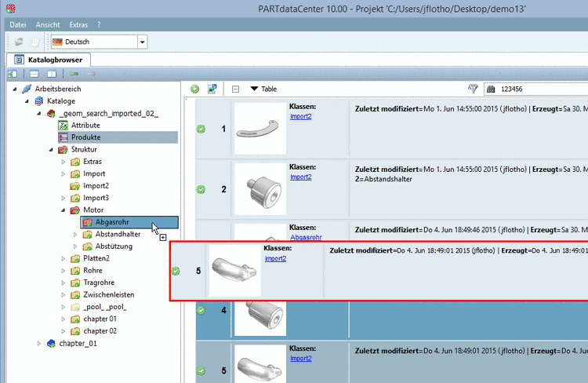Open the Import2 class link in row 2
This screenshot has height=383, width=588.
[301, 177]
